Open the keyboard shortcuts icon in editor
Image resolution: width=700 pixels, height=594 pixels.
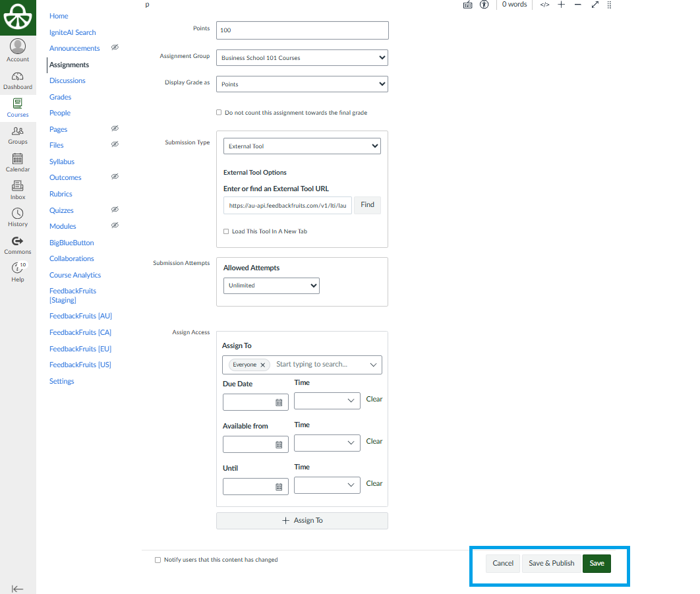click(x=468, y=5)
